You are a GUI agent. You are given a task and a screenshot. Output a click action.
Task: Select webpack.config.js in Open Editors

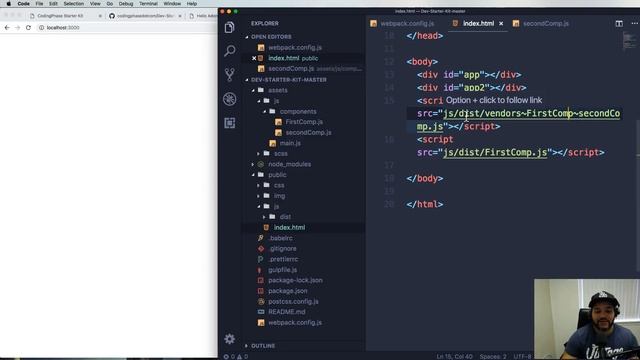(295, 47)
